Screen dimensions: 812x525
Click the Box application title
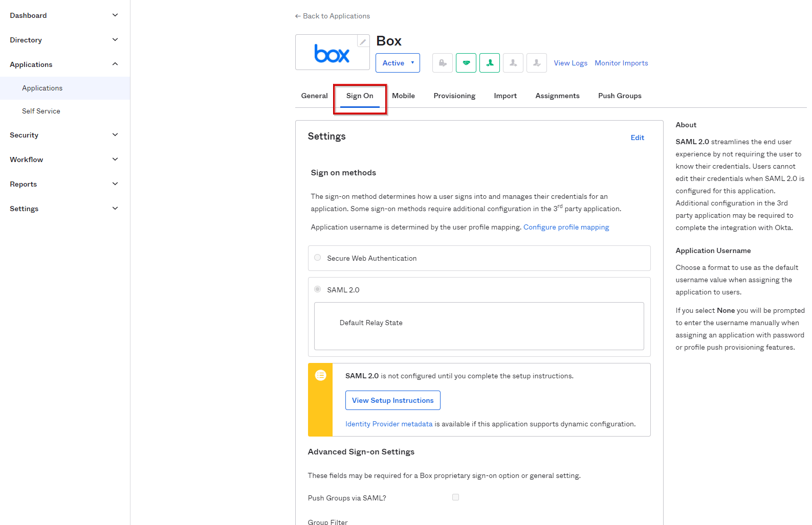click(x=389, y=41)
